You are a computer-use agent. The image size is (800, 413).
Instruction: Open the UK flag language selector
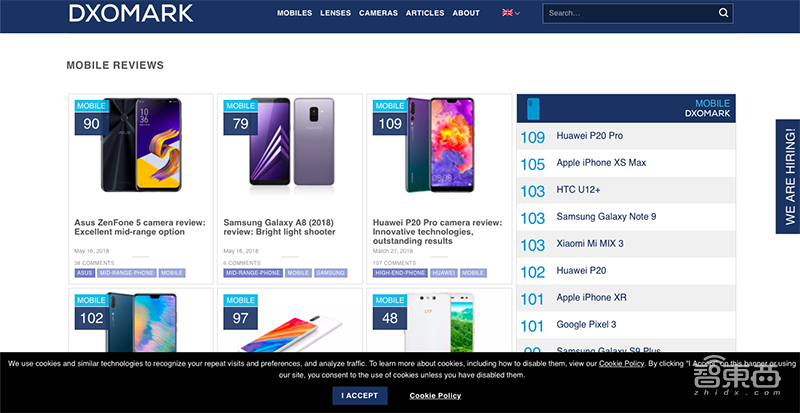tap(511, 13)
